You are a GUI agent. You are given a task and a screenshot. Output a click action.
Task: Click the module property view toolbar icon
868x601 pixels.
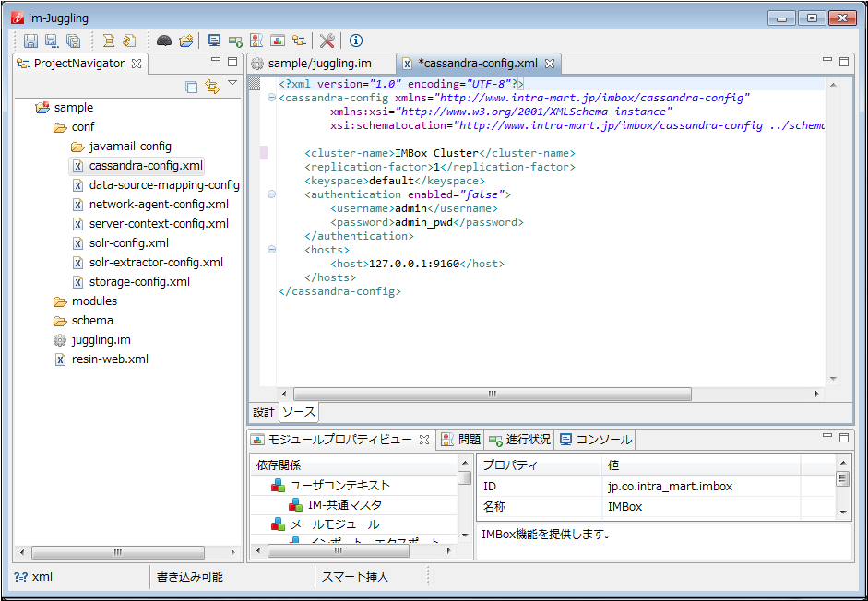coord(278,41)
